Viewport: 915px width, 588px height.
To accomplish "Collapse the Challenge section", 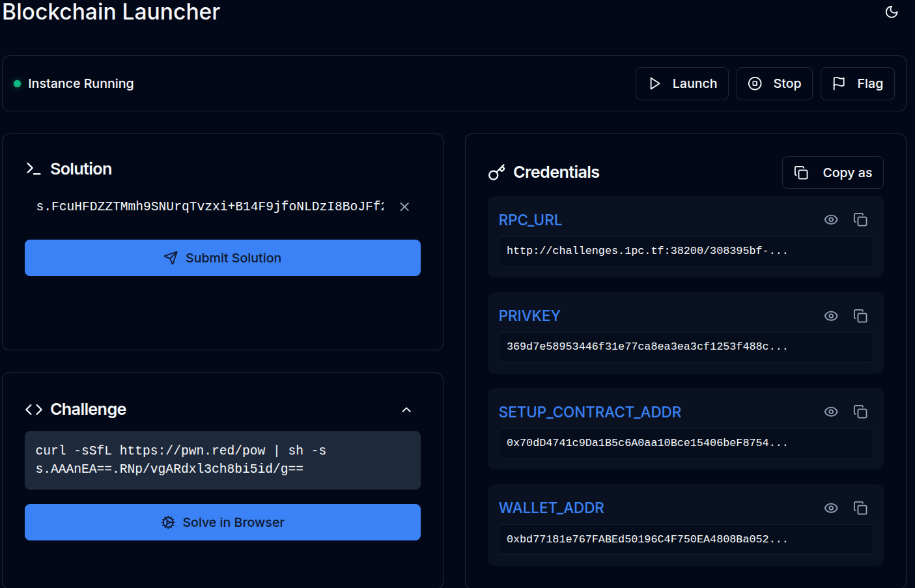I will click(406, 410).
